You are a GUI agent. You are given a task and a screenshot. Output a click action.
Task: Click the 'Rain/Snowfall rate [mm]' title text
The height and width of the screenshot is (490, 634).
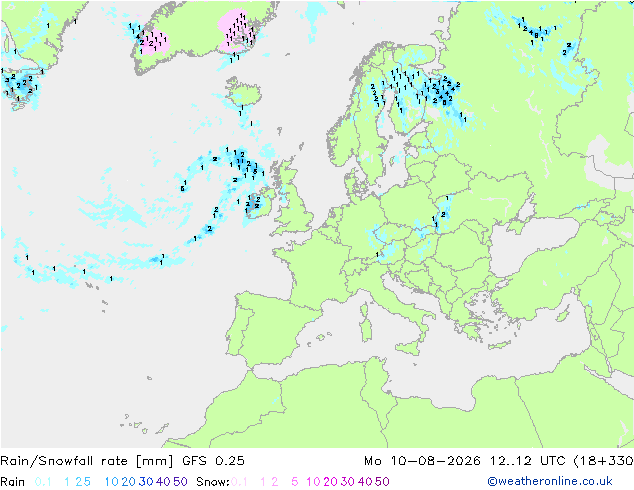click(x=87, y=461)
